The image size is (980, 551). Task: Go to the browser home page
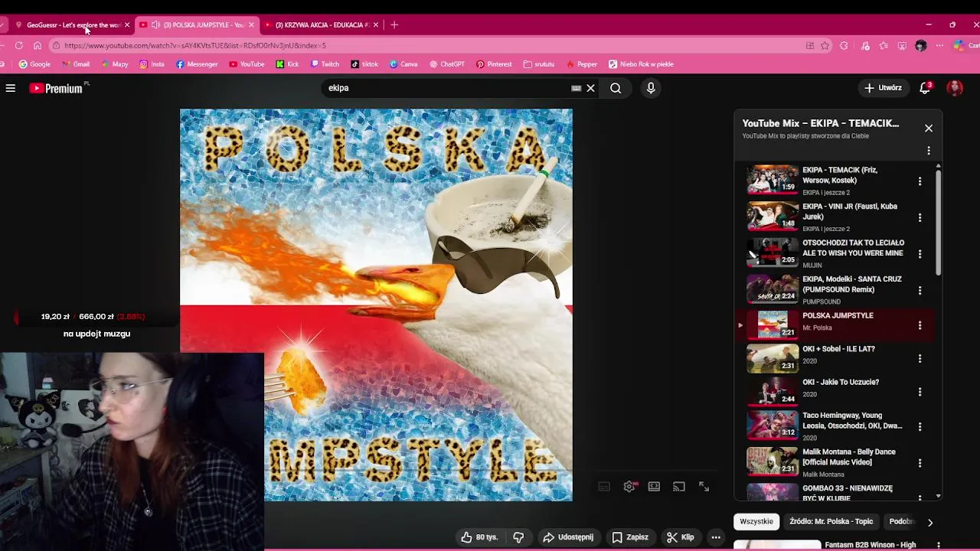click(38, 46)
